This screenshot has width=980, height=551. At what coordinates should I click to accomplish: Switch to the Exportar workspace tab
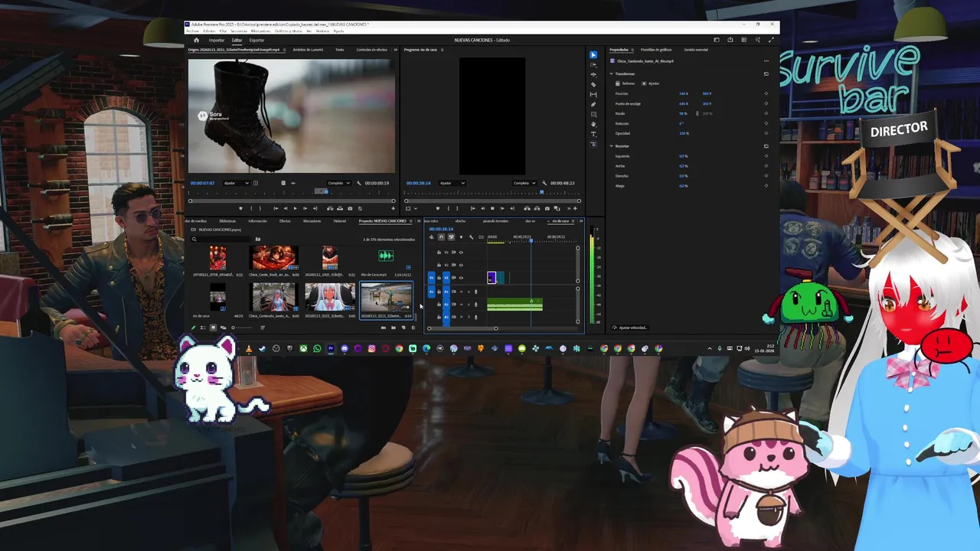[257, 40]
